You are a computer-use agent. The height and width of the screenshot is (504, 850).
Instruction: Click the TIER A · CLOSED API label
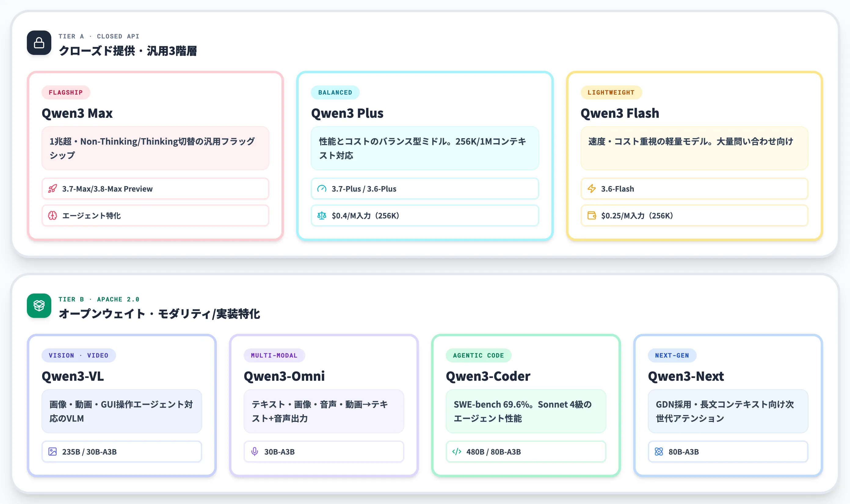coord(99,36)
